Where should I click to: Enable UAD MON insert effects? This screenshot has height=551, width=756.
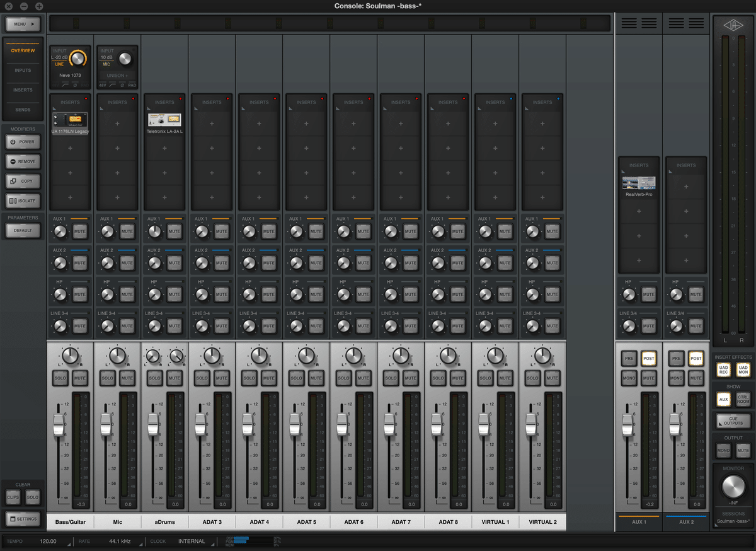coord(743,370)
